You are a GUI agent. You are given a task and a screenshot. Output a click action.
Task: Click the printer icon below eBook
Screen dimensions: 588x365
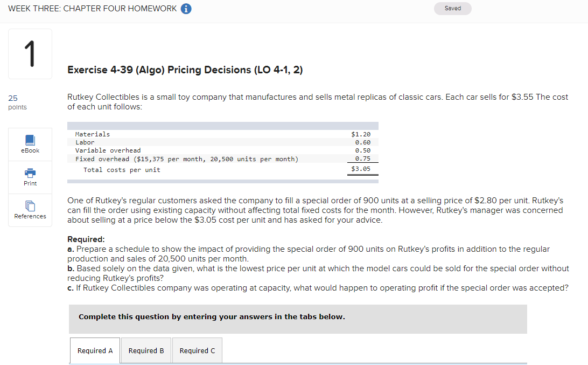click(30, 174)
